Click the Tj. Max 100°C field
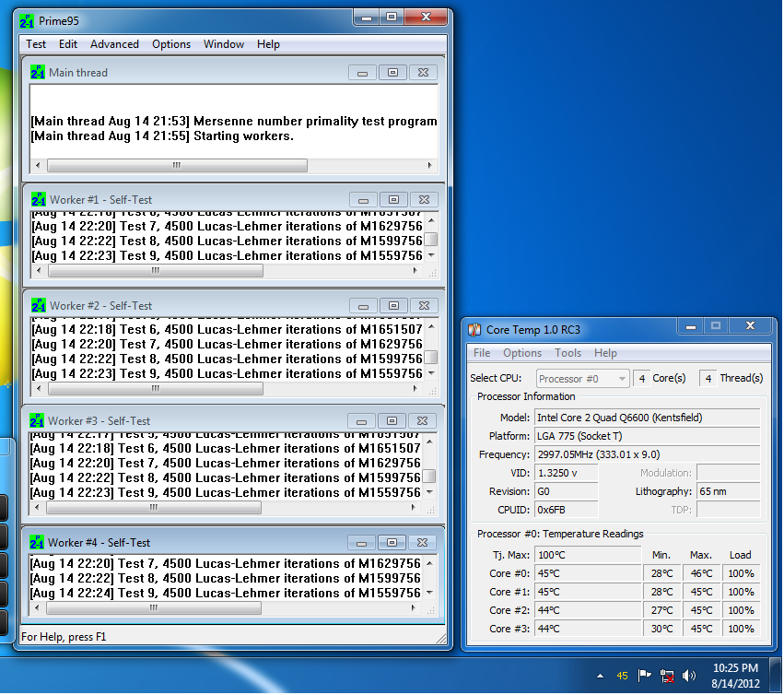The width and height of the screenshot is (784, 695). (x=588, y=556)
